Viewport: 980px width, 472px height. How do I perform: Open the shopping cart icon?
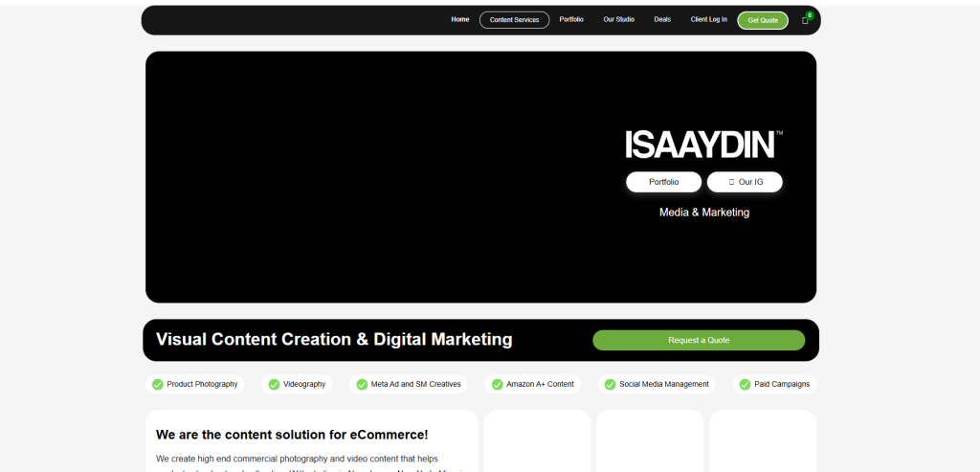pos(805,20)
